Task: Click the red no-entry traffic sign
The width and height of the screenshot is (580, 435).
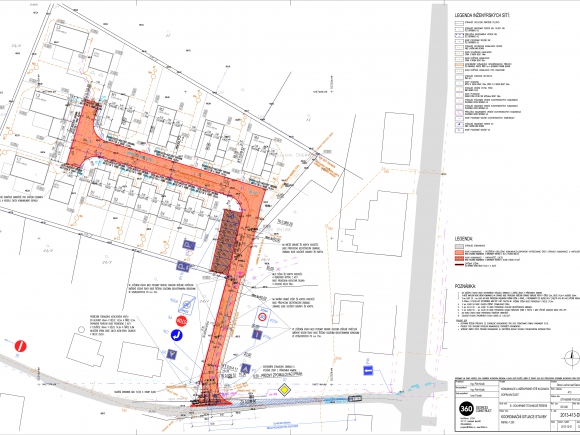Action: (x=21, y=346)
